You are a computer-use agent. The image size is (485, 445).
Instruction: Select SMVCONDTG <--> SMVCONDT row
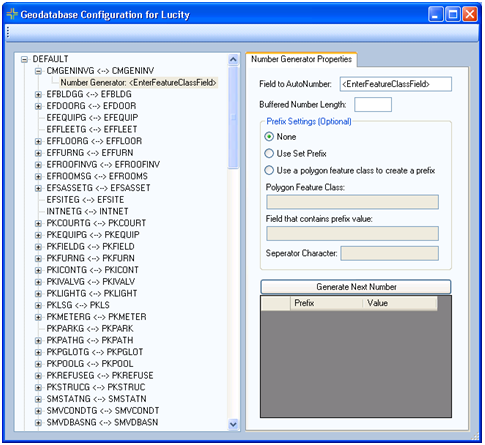point(103,411)
